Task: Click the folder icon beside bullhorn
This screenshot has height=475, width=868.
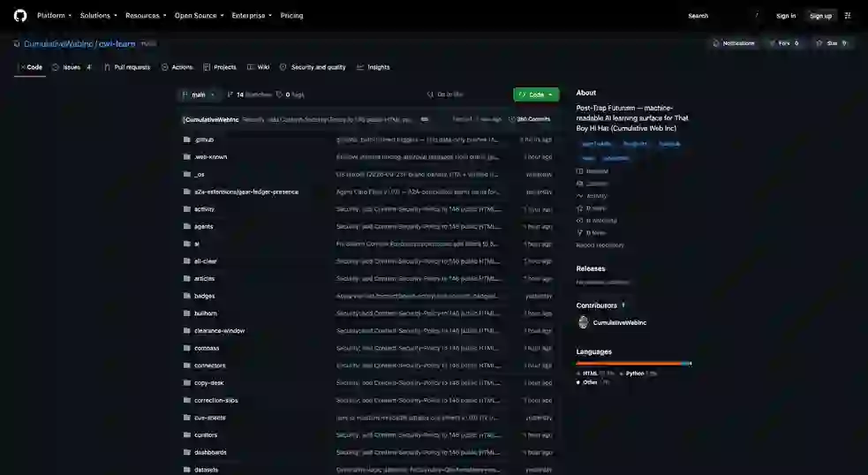Action: coord(187,313)
